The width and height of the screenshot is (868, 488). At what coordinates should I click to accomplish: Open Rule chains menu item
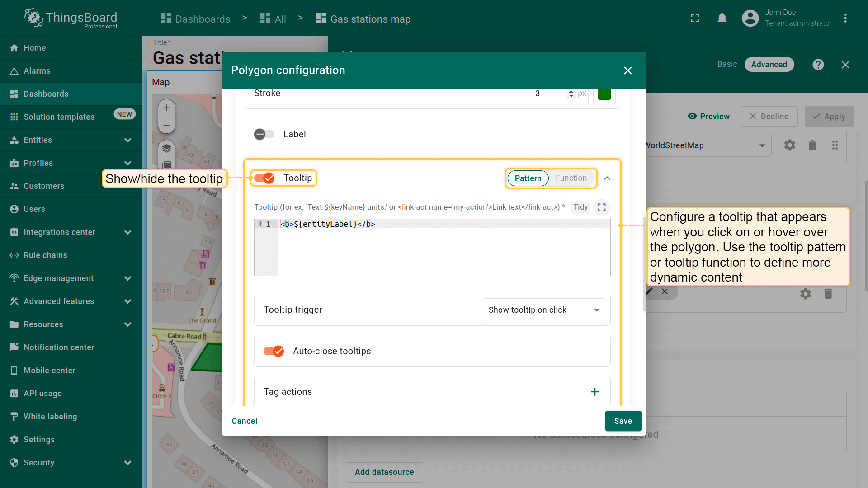pos(45,255)
